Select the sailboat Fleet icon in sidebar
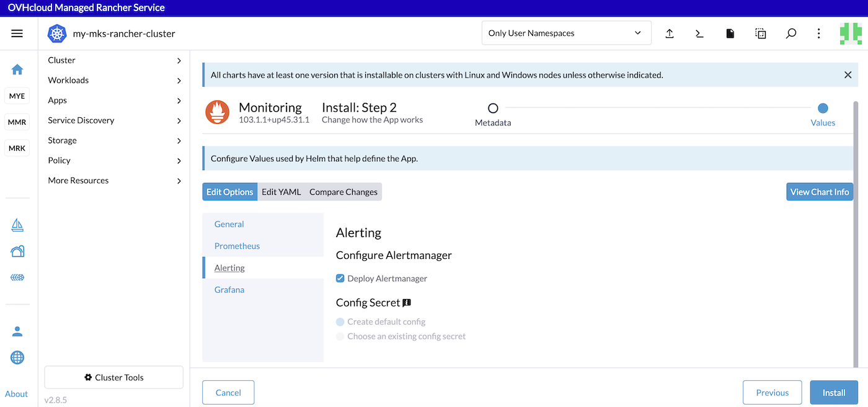The image size is (868, 407). (17, 225)
